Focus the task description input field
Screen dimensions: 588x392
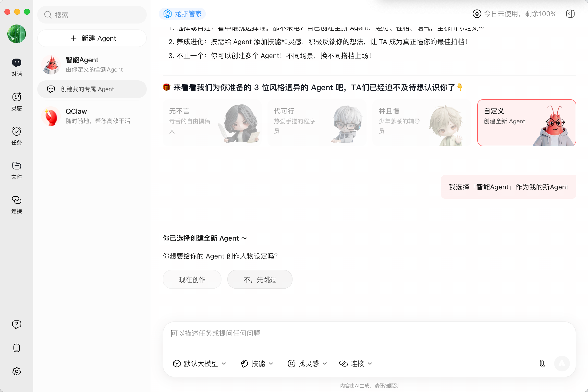click(350, 336)
